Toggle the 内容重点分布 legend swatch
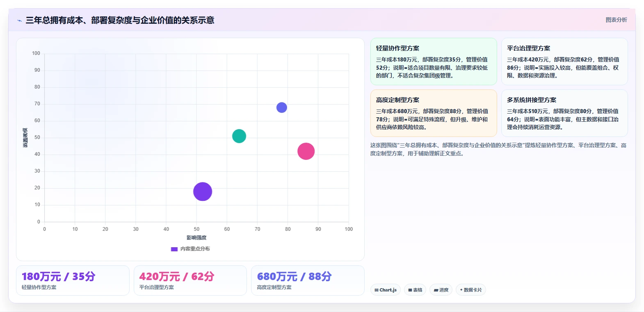This screenshot has height=312, width=644. (x=174, y=249)
